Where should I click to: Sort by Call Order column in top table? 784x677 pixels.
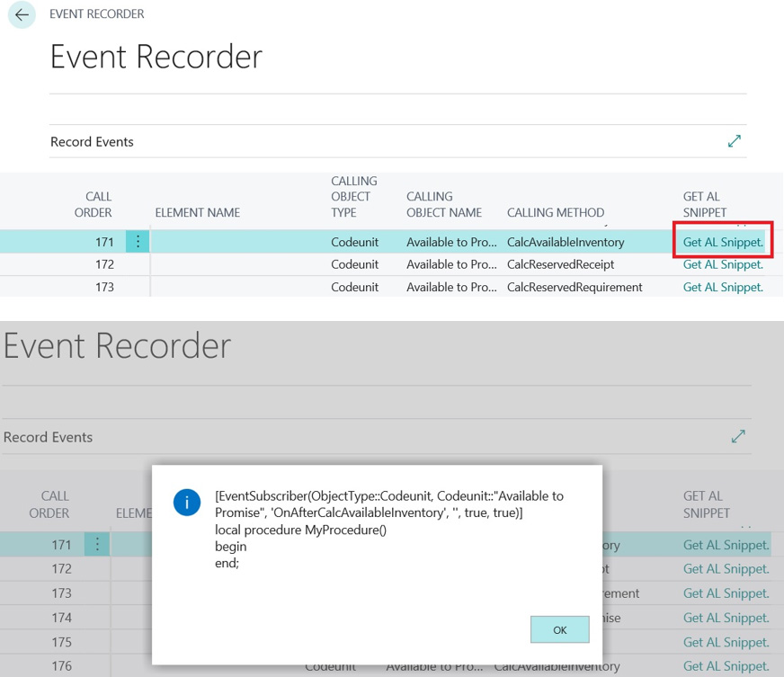(93, 204)
